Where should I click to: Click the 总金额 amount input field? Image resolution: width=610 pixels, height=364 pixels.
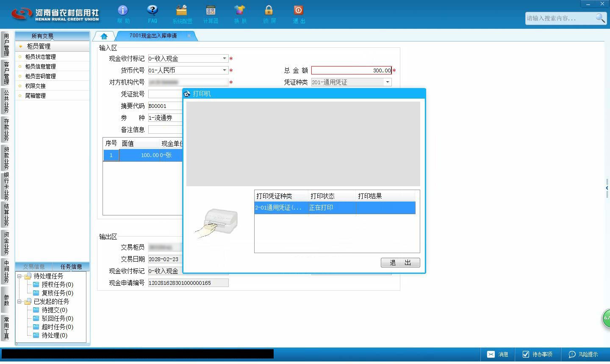click(352, 70)
